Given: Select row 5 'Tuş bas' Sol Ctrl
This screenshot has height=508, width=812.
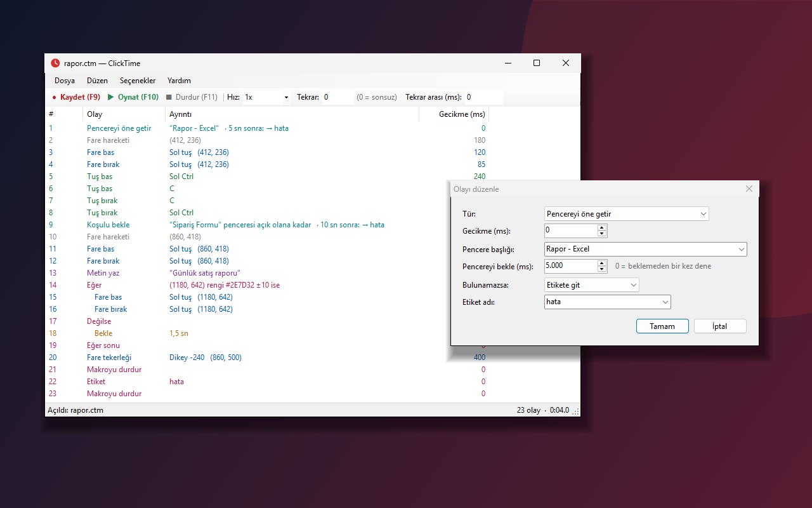Looking at the screenshot, I should 267,177.
